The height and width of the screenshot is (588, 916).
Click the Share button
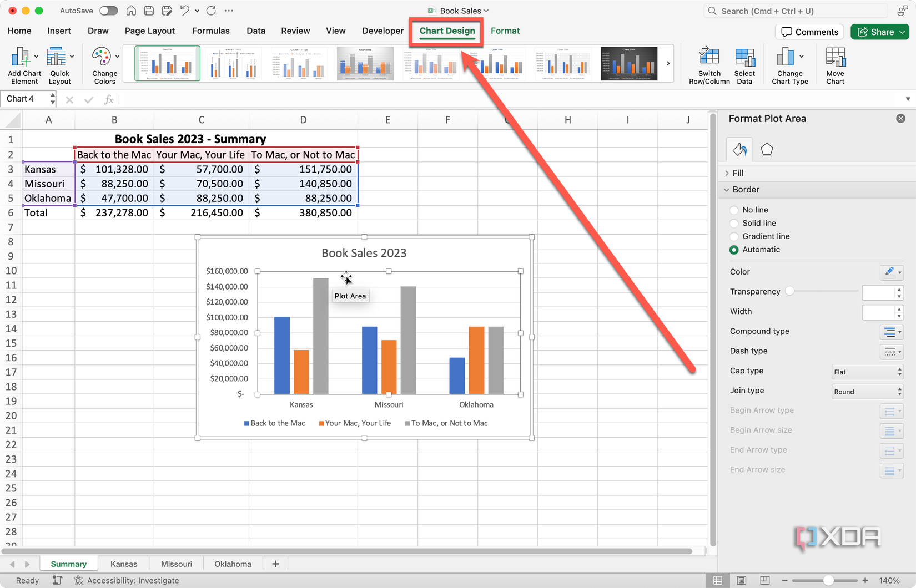click(x=880, y=32)
